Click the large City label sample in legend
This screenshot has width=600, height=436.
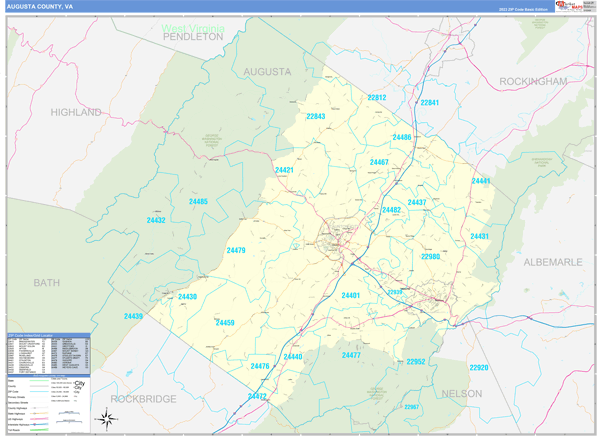click(79, 385)
